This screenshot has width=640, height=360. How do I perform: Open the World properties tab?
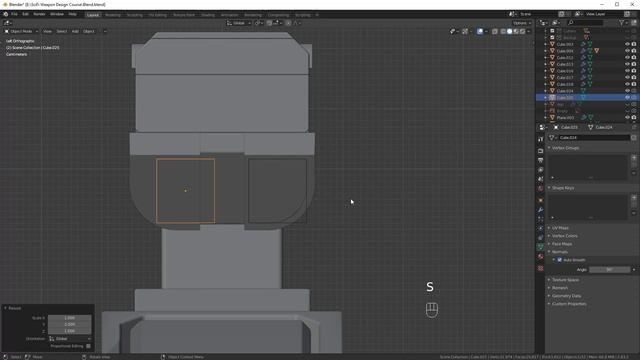pyautogui.click(x=540, y=189)
